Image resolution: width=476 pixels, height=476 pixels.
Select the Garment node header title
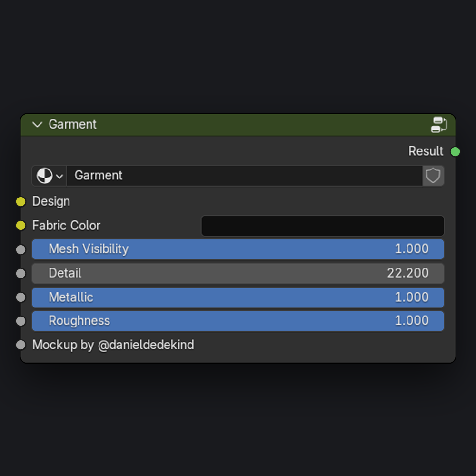(72, 125)
